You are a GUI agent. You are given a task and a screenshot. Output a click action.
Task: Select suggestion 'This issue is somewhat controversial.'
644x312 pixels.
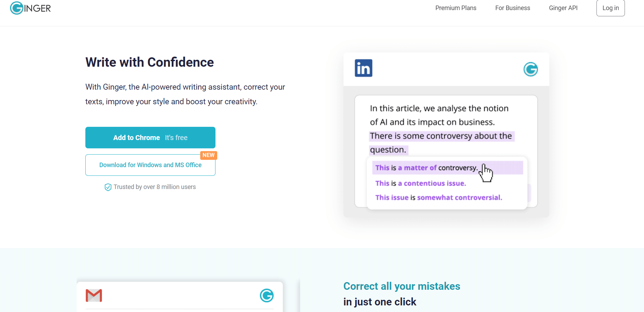click(439, 198)
